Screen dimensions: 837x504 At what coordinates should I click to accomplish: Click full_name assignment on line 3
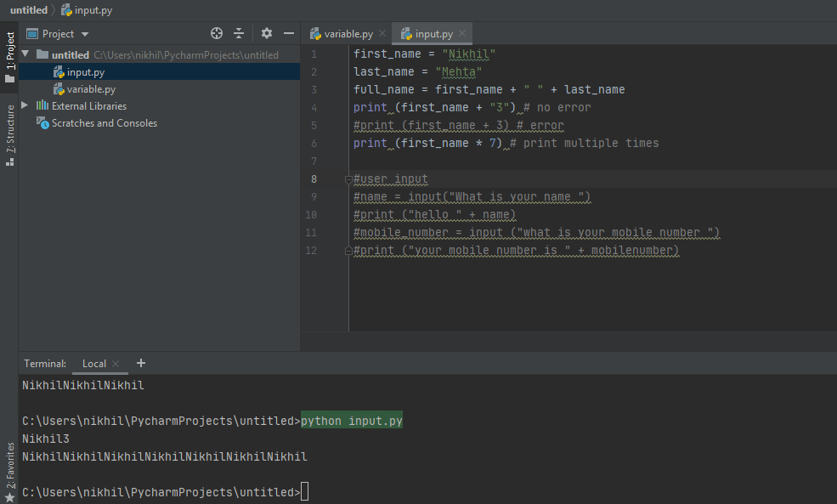coord(489,90)
